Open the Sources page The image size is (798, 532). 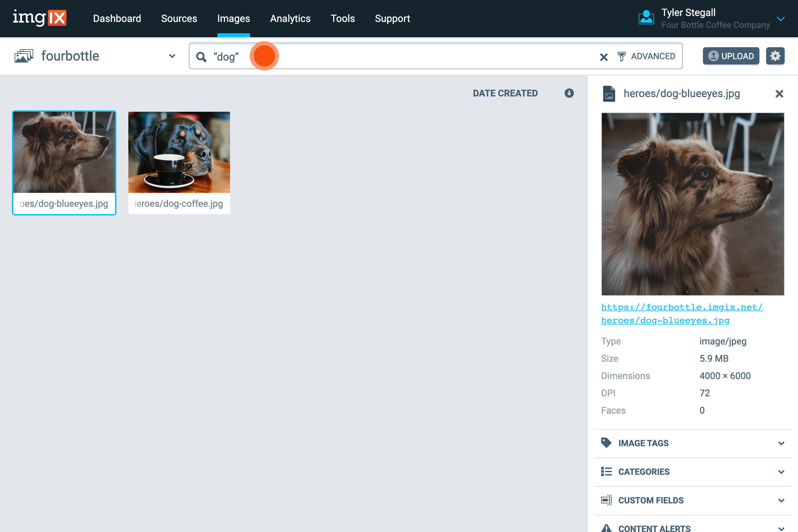coord(179,19)
